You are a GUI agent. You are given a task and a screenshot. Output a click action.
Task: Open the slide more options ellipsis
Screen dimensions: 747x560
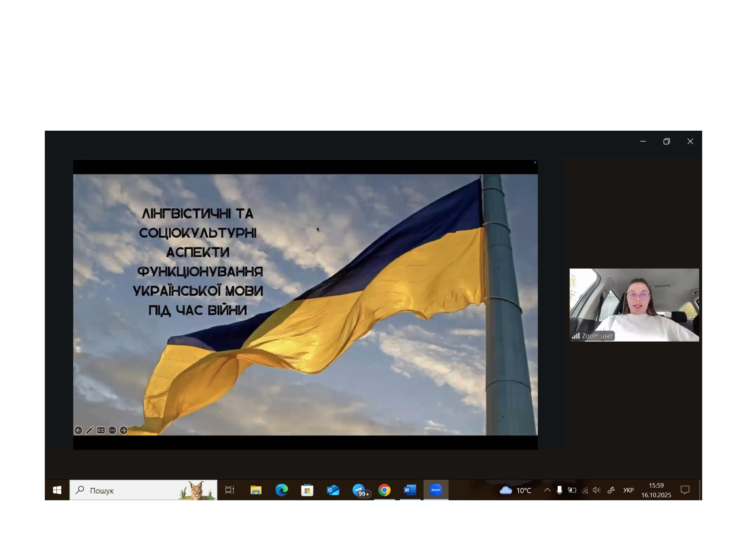click(112, 430)
